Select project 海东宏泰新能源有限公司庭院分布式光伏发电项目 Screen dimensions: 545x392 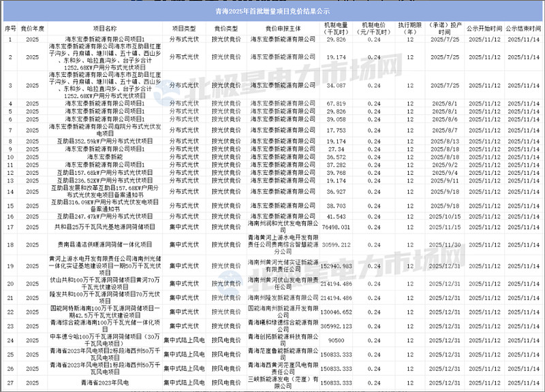pos(105,130)
